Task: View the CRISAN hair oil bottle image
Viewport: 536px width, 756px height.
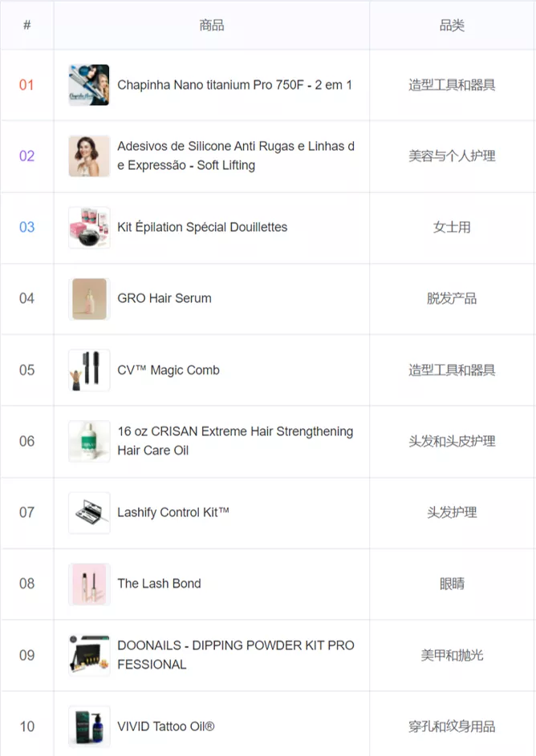Action: [89, 441]
